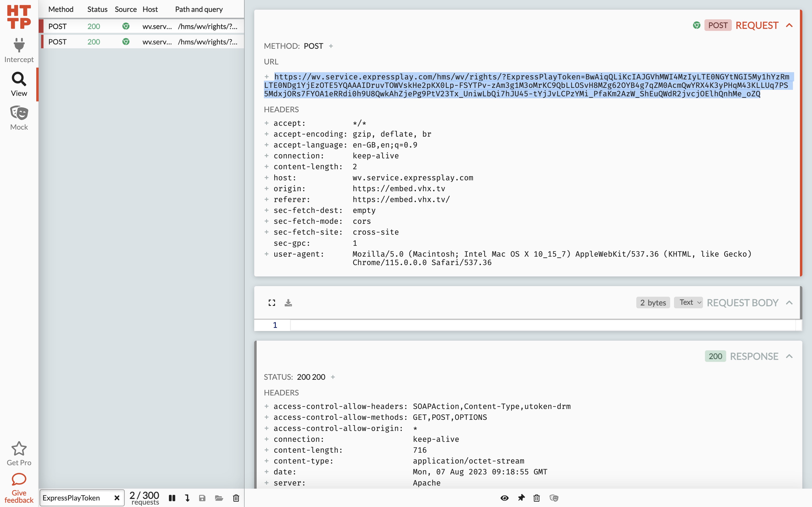
Task: Expand the request body to fullscreen
Action: click(x=272, y=303)
